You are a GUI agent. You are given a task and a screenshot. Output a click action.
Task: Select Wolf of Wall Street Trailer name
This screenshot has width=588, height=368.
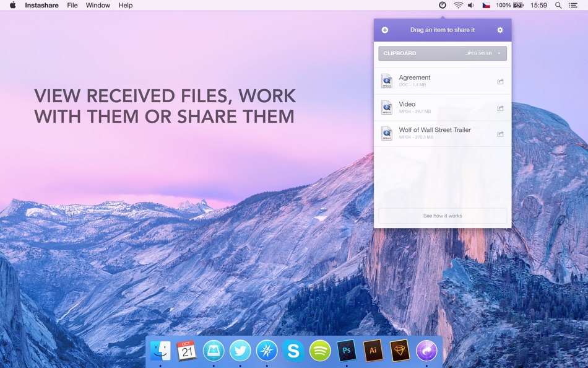(435, 130)
